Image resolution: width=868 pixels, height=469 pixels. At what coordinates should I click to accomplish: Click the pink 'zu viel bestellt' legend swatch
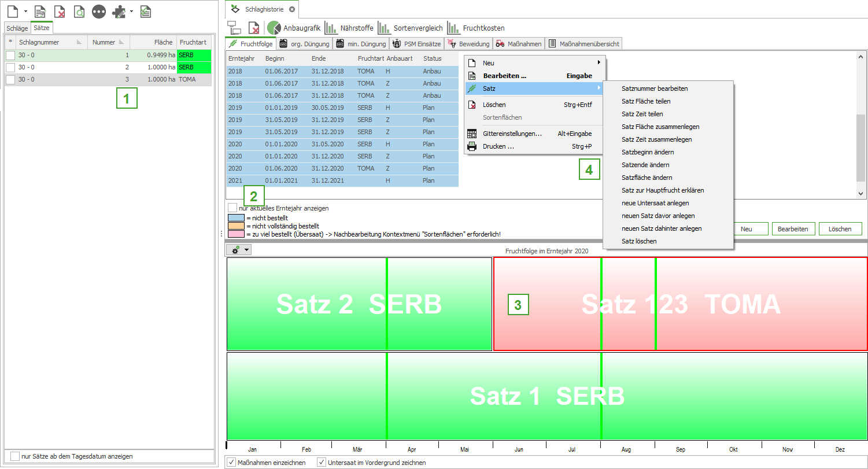pyautogui.click(x=236, y=234)
